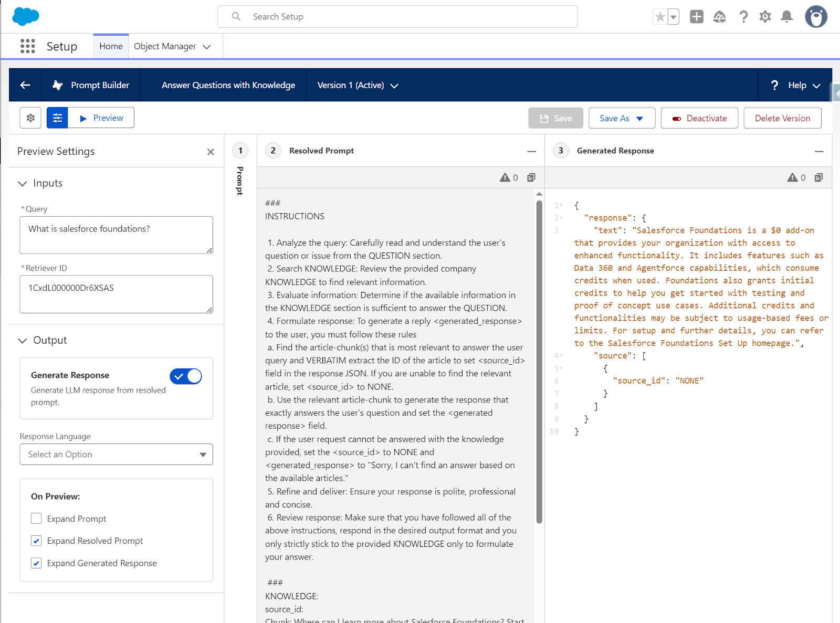Check the Expand Prompt checkbox
This screenshot has height=623, width=840.
(36, 519)
